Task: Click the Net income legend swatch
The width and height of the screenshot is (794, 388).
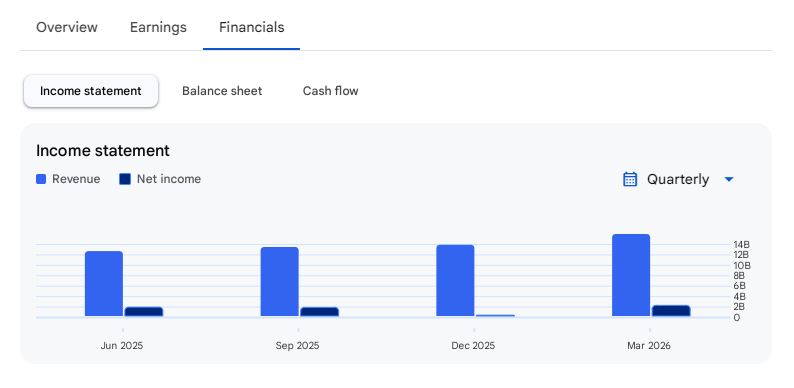Action: pos(125,179)
